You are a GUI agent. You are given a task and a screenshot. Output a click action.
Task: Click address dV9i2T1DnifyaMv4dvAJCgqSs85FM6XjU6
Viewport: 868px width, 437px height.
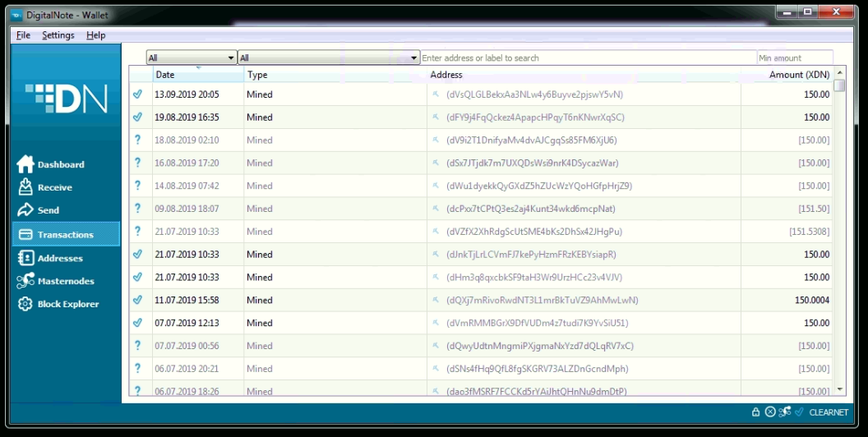pos(532,140)
